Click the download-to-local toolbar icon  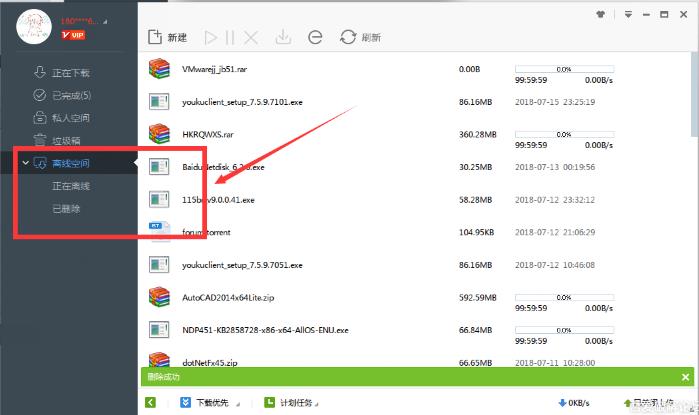[x=283, y=37]
